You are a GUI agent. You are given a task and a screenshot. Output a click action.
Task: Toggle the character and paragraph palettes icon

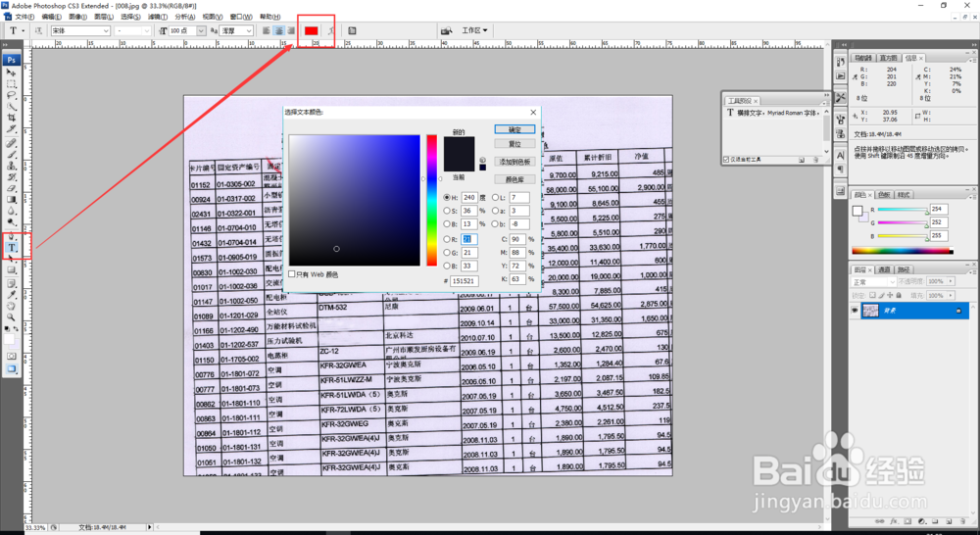(x=352, y=30)
